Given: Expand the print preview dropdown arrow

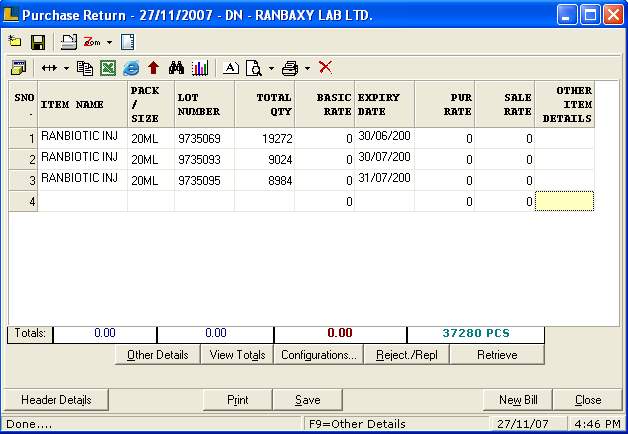Looking at the screenshot, I should [271, 68].
